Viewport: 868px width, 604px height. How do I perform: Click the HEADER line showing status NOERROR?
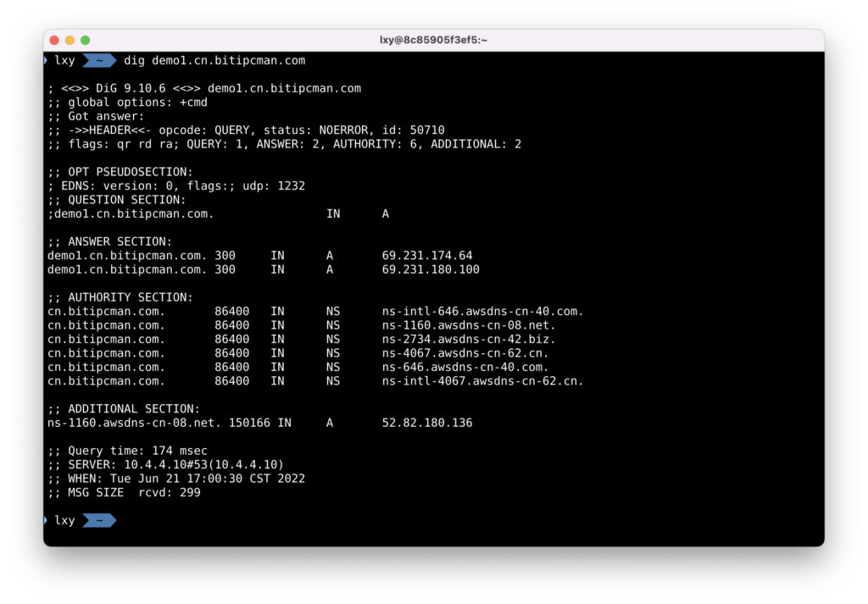[246, 130]
